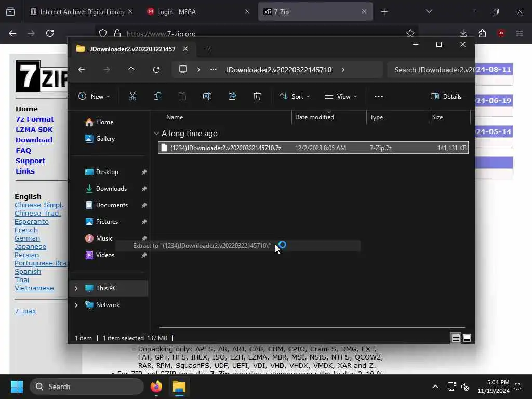Screen dimensions: 532x399
Task: Open Downloads quick access folder
Action: (x=111, y=189)
